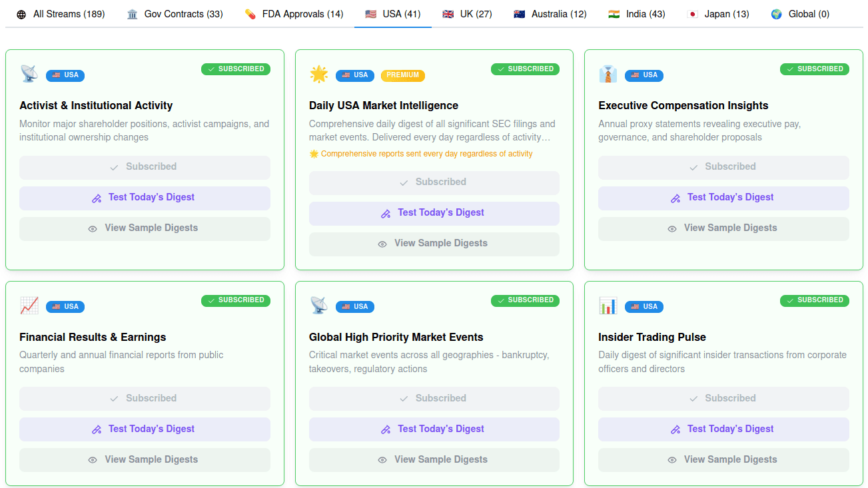This screenshot has width=868, height=488.
Task: Click the PREMIUM badge on Daily USA Market Intelligence
Action: pos(402,75)
